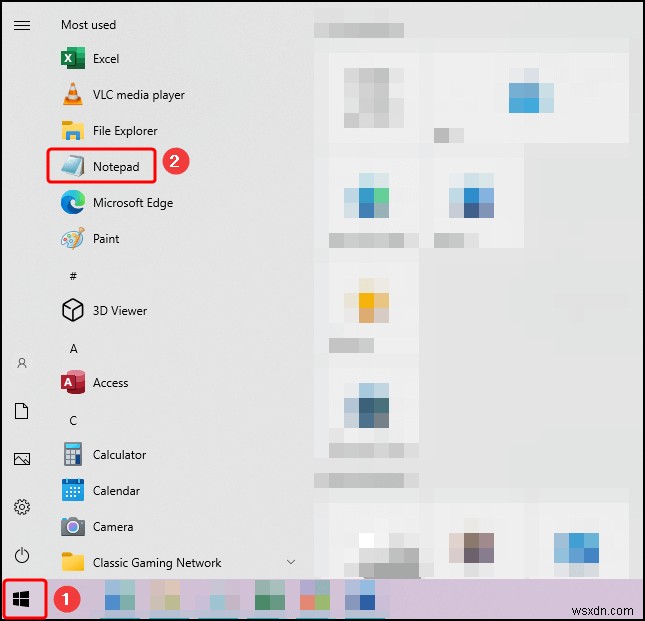Click the A letter section header
Viewport: 645px width, 621px height.
pyautogui.click(x=73, y=349)
